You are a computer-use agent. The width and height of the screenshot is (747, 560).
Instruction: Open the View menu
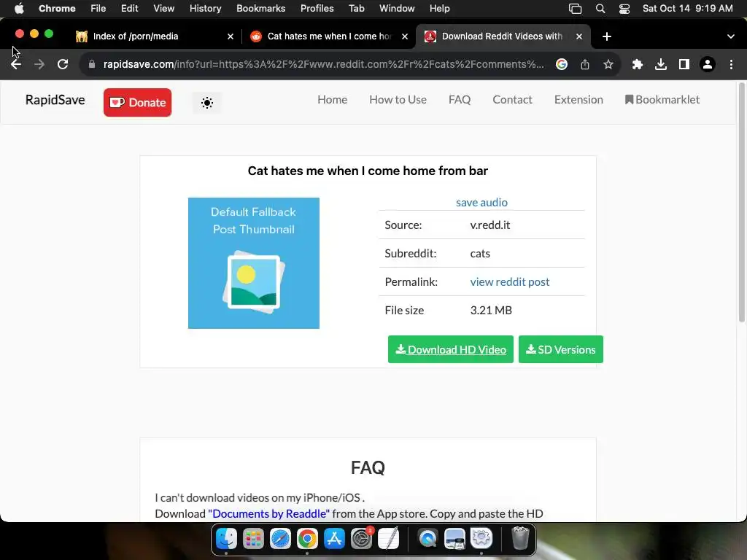click(163, 9)
